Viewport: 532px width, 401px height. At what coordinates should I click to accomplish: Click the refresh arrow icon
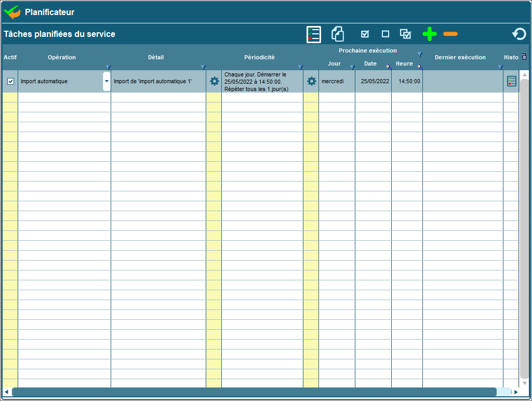point(518,34)
